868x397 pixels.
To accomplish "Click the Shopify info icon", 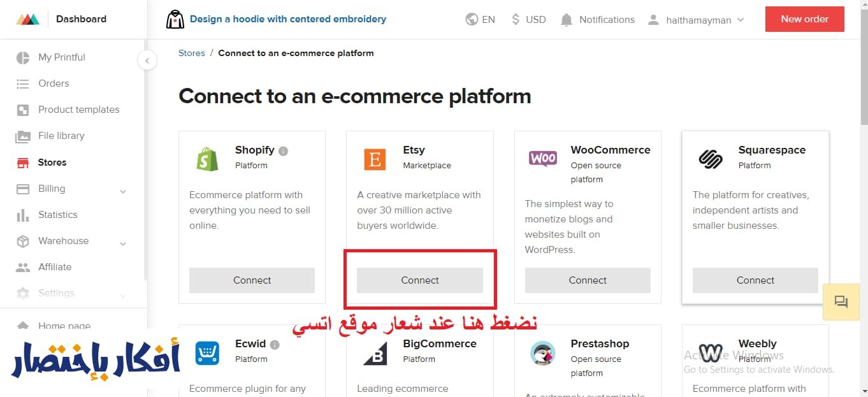I will tap(284, 151).
